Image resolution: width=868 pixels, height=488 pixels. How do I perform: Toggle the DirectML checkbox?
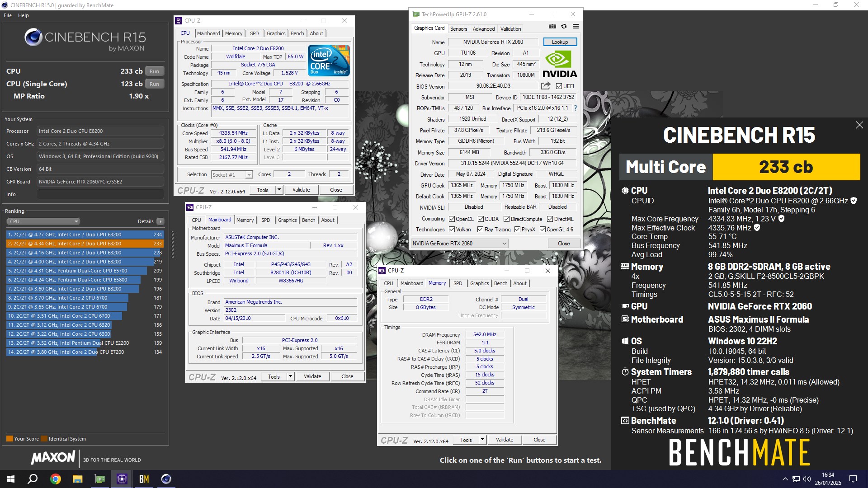pyautogui.click(x=550, y=219)
